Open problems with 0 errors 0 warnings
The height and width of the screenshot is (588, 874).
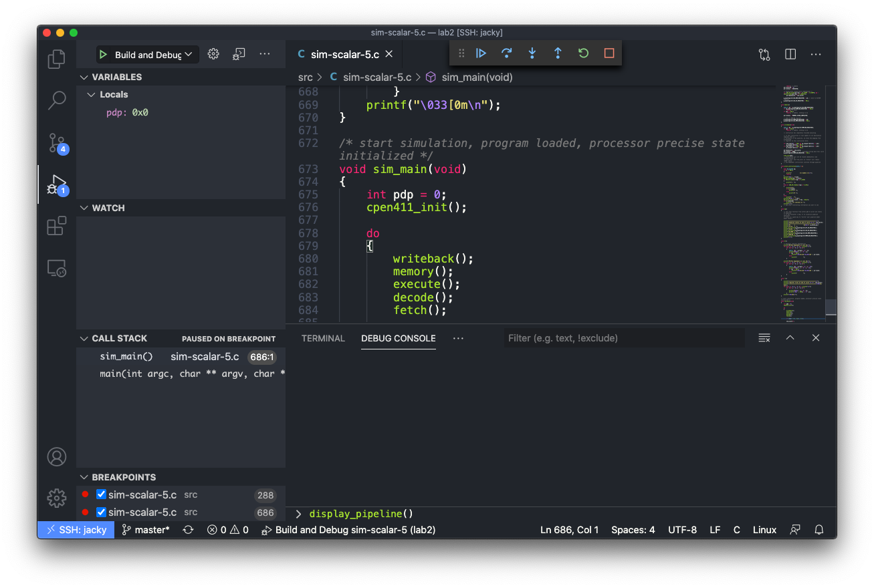(227, 530)
